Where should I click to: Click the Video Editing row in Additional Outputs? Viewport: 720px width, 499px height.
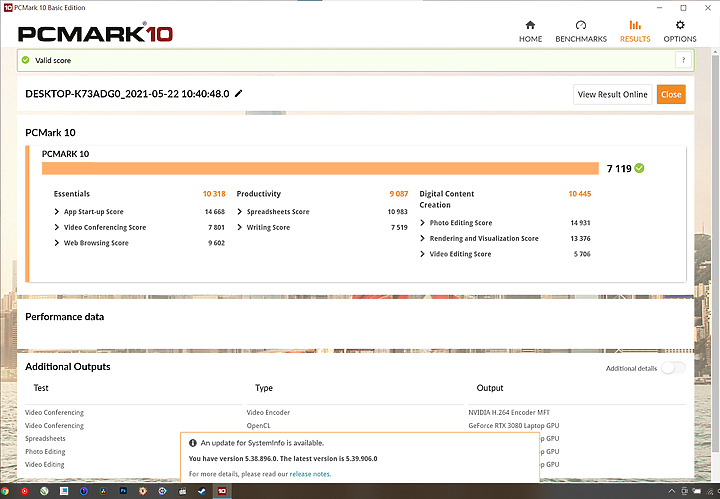coord(45,465)
